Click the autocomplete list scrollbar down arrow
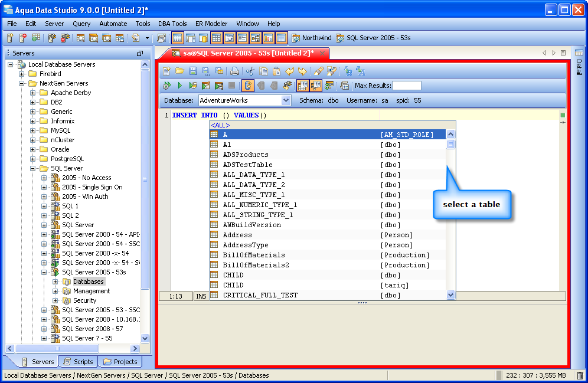This screenshot has width=588, height=383. point(450,294)
